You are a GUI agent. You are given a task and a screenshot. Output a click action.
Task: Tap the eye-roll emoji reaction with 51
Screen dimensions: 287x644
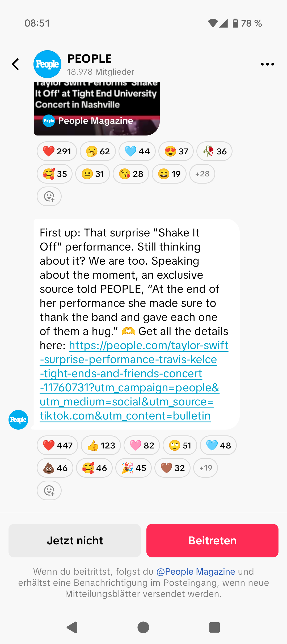[x=180, y=446]
